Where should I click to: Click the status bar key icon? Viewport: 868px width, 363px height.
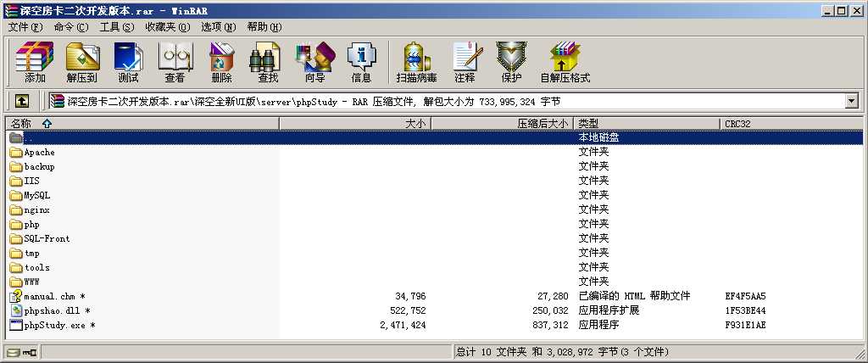(x=30, y=352)
